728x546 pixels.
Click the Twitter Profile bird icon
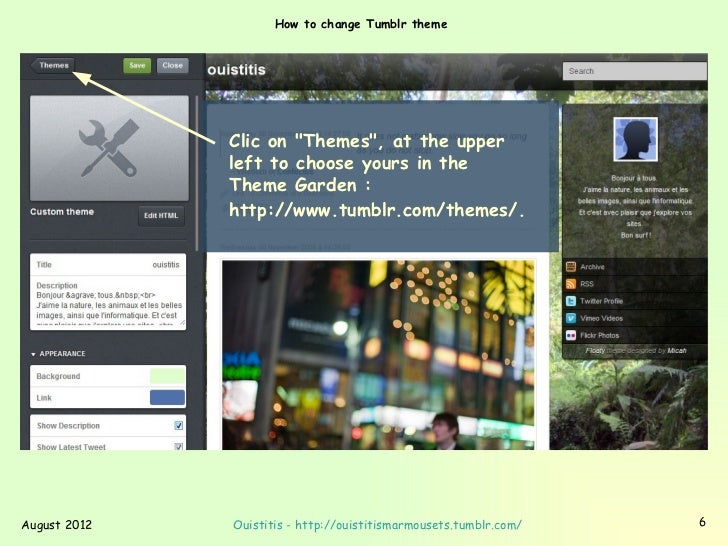(571, 301)
